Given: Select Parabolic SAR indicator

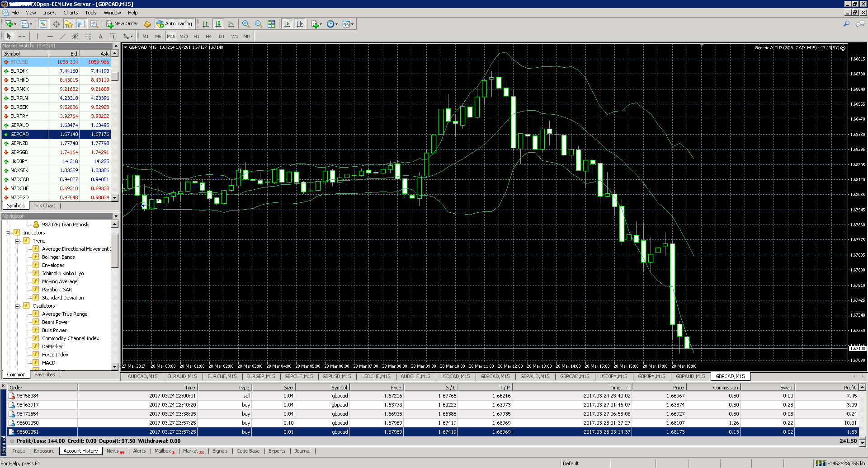Looking at the screenshot, I should [x=57, y=290].
